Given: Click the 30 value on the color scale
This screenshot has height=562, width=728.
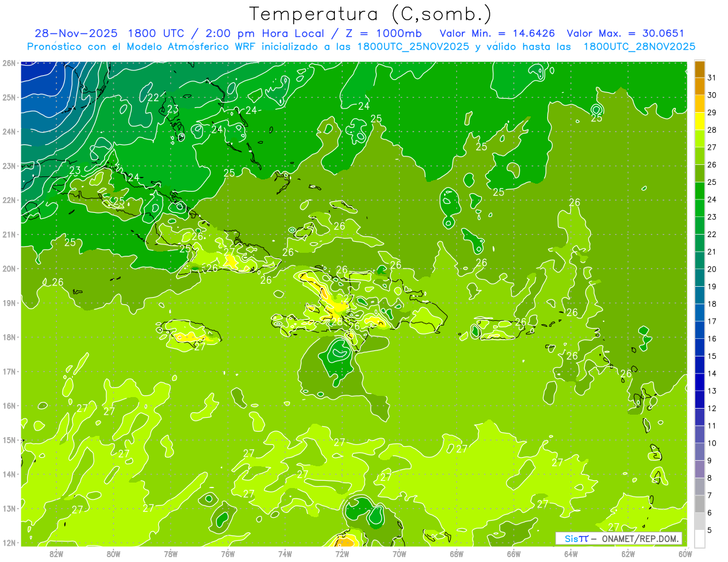Looking at the screenshot, I should tap(712, 95).
